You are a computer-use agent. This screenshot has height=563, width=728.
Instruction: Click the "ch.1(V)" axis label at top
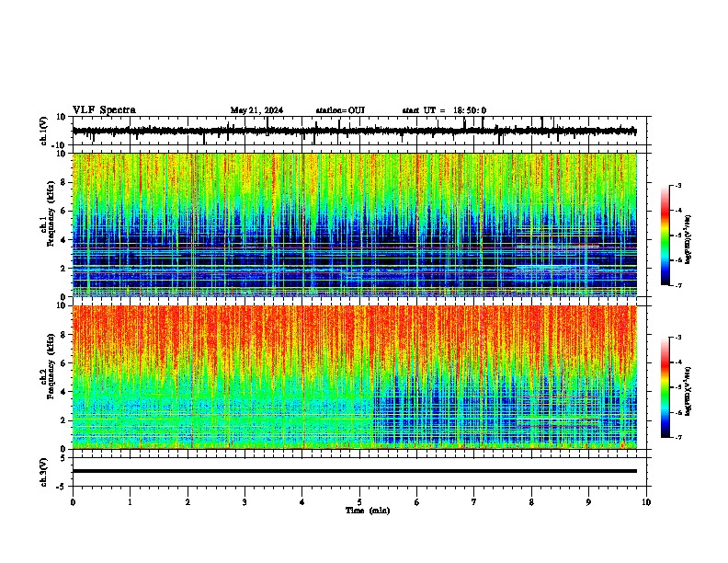click(44, 131)
